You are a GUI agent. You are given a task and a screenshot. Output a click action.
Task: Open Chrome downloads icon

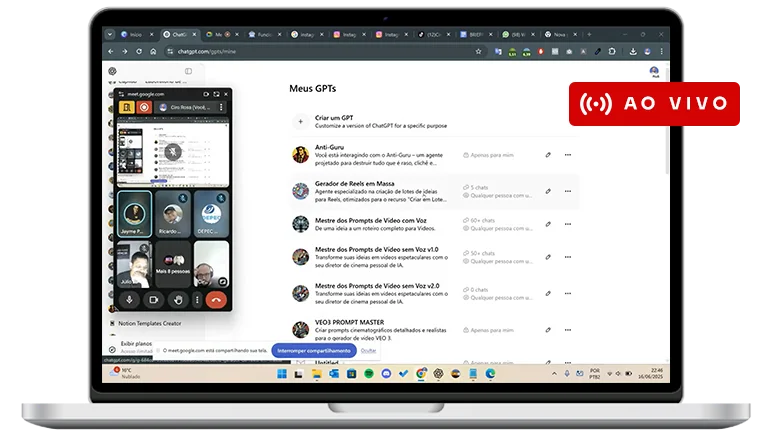(633, 51)
